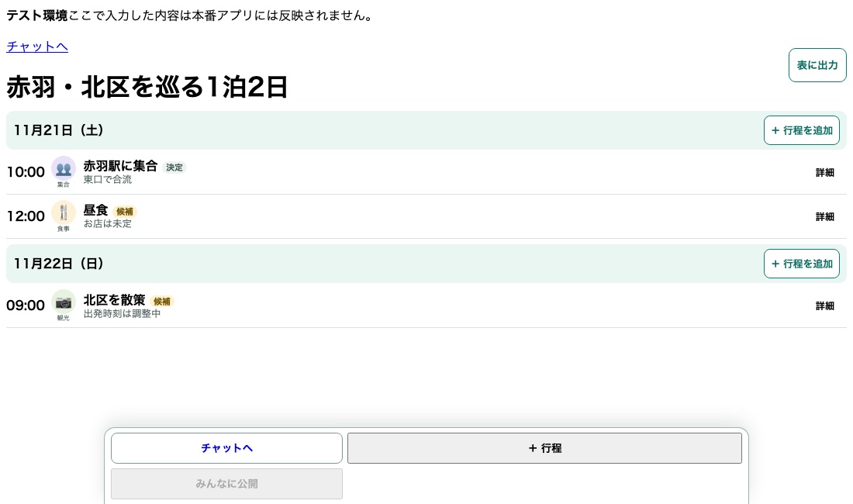
Task: Click the 10:00 time label
Action: (26, 172)
